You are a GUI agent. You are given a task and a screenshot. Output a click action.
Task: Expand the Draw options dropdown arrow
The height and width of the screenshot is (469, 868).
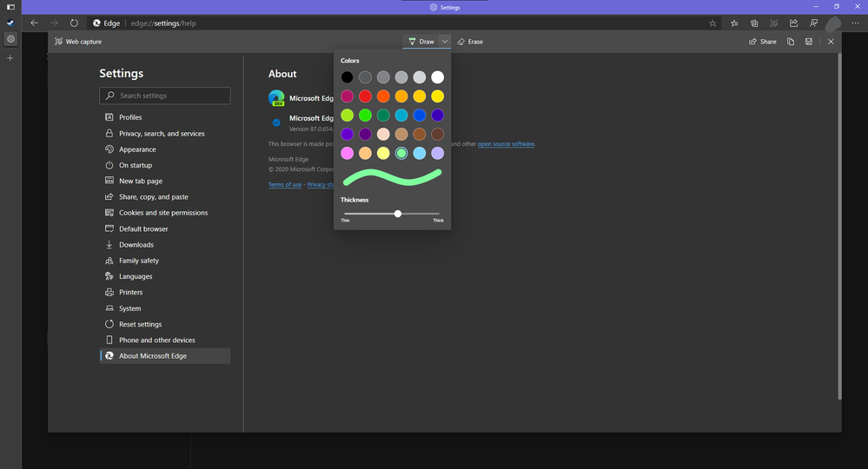click(445, 42)
